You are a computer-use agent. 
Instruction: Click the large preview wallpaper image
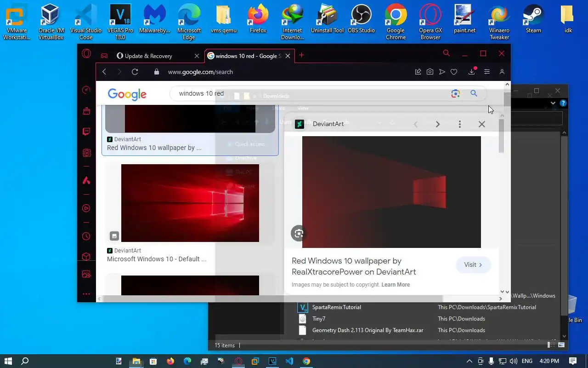click(391, 192)
